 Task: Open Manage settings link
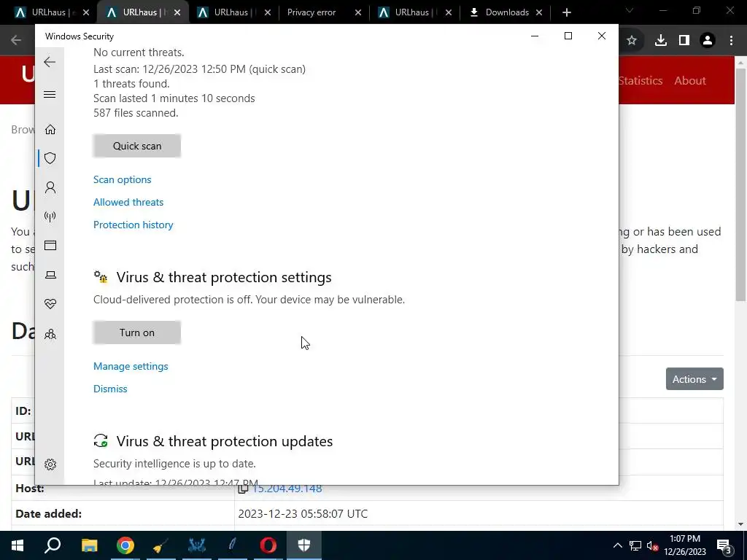click(131, 366)
